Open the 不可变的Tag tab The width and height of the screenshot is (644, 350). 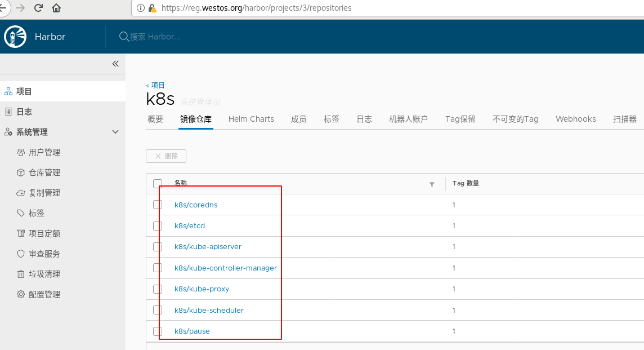(x=516, y=119)
